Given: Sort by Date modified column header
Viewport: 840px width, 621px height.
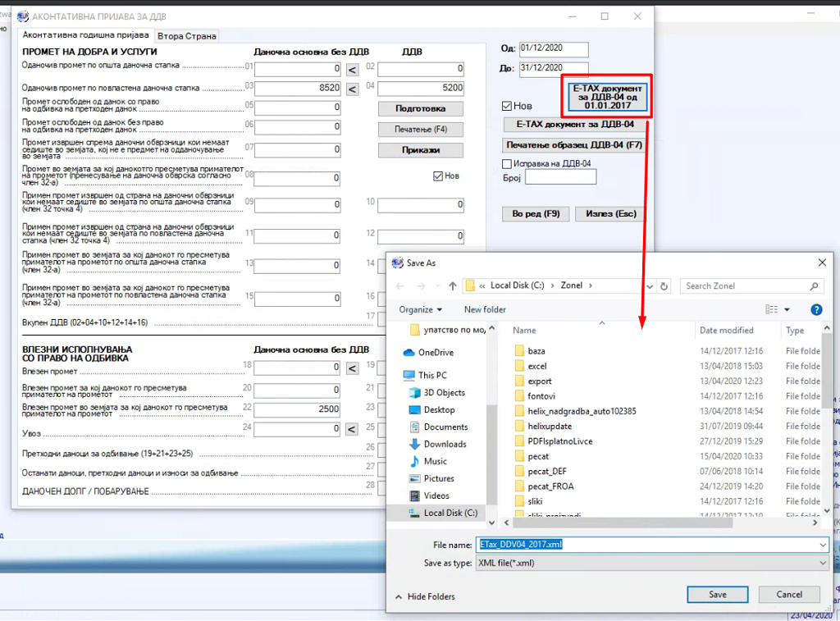Looking at the screenshot, I should pyautogui.click(x=727, y=331).
